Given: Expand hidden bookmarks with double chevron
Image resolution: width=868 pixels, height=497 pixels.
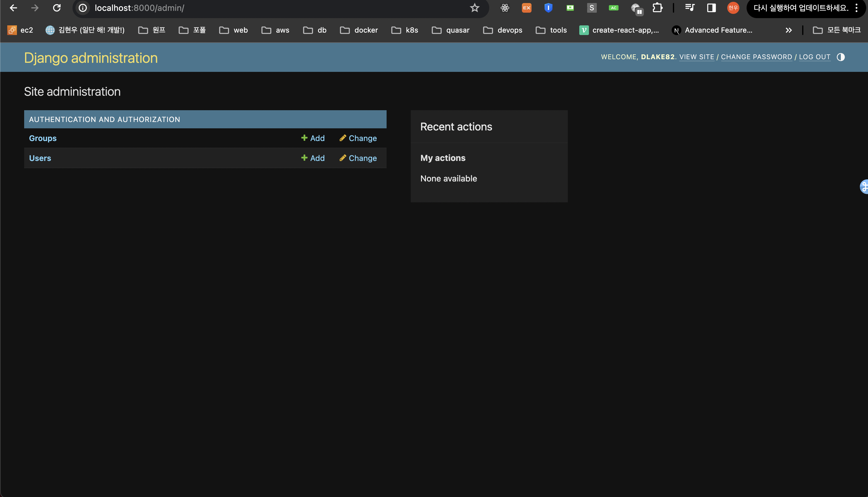Looking at the screenshot, I should [x=789, y=30].
